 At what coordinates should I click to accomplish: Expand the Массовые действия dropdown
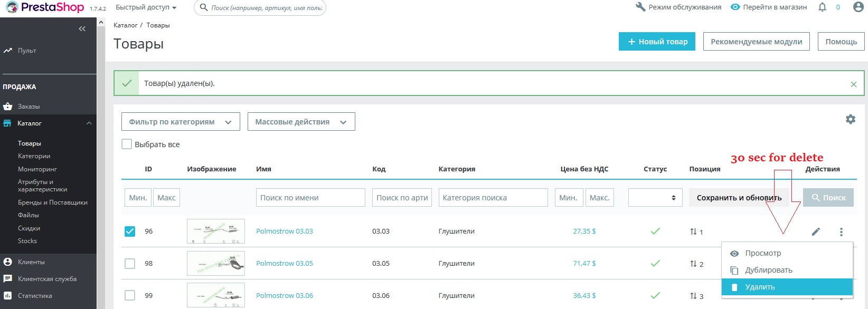coord(301,122)
